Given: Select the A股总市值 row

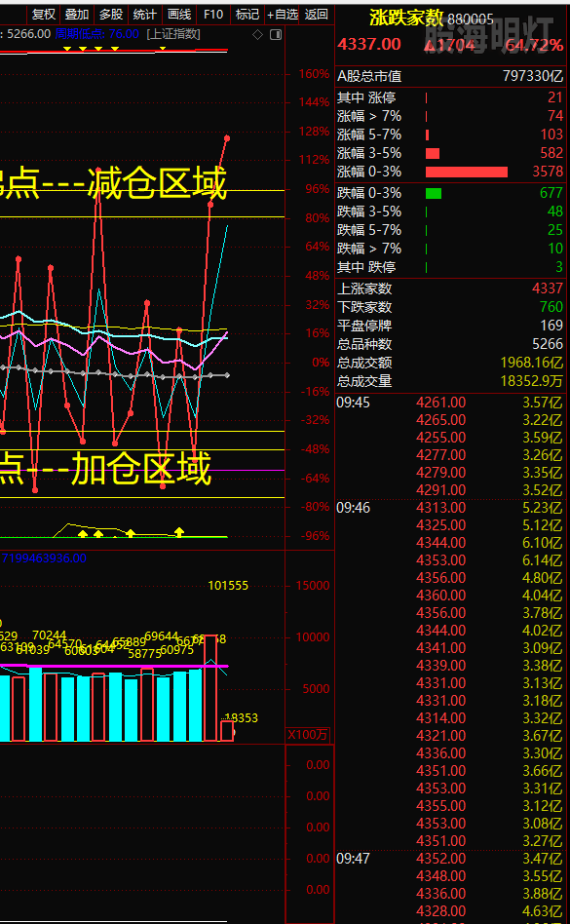Looking at the screenshot, I should pos(450,76).
